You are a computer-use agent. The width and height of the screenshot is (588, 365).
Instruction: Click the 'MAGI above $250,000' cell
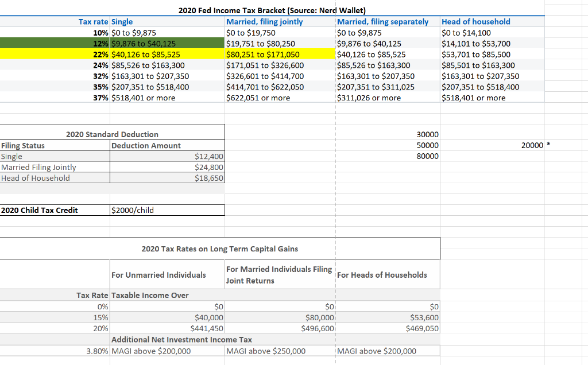pyautogui.click(x=280, y=351)
